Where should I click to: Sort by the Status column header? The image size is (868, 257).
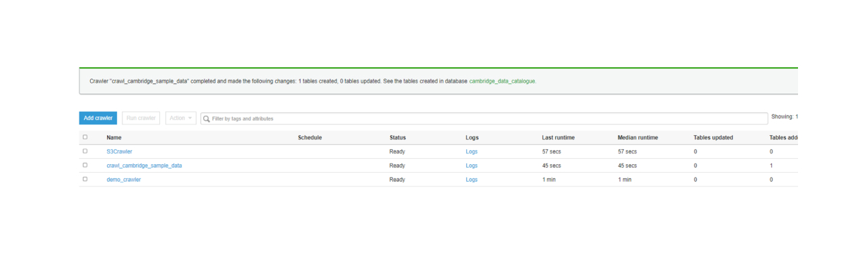coord(398,137)
